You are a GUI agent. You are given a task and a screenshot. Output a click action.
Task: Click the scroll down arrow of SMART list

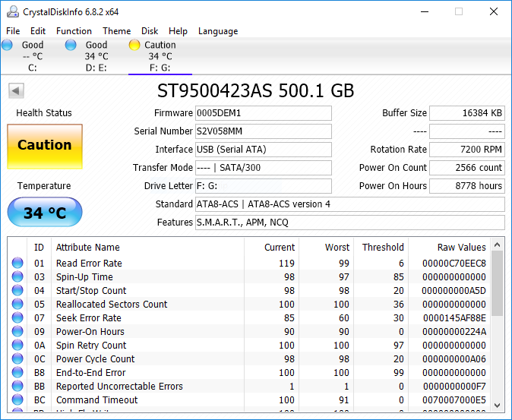click(497, 406)
